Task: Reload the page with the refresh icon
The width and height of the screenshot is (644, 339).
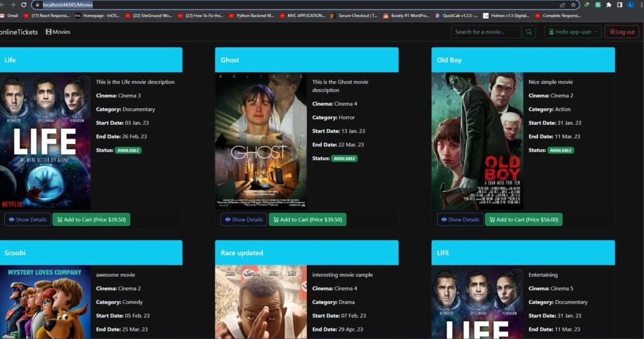Action: [23, 4]
